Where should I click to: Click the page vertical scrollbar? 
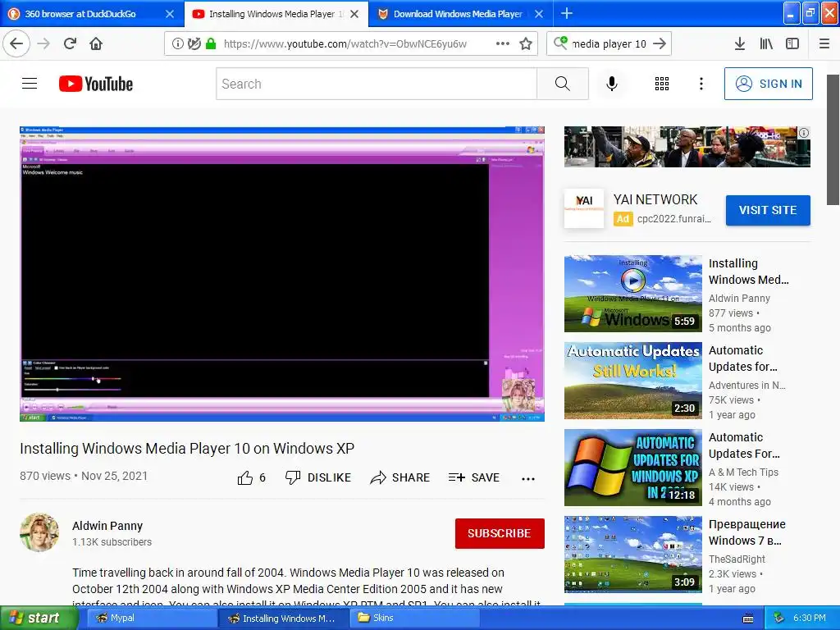tap(833, 139)
